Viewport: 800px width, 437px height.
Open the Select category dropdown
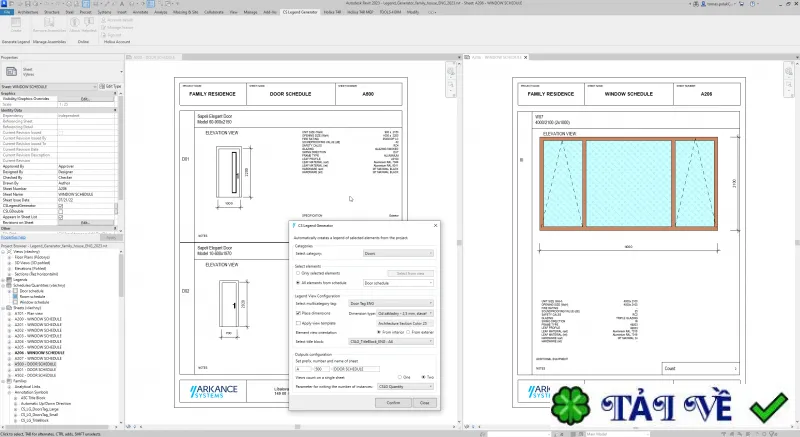coord(398,253)
